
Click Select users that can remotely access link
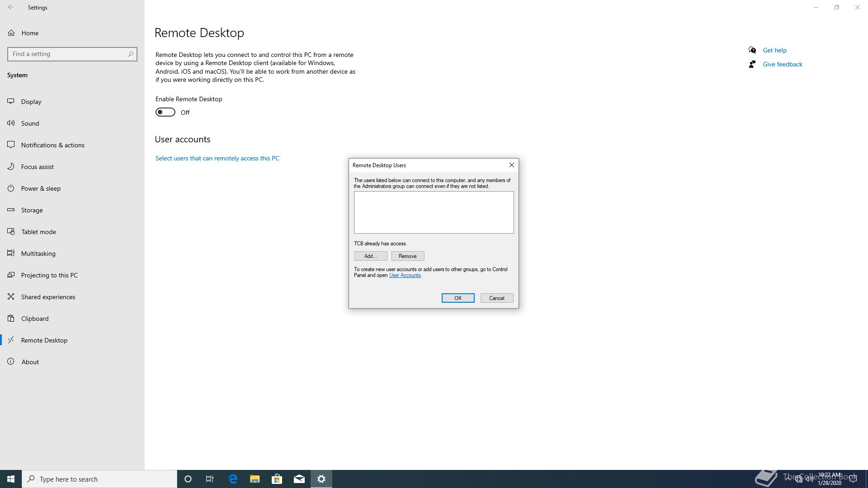point(217,158)
